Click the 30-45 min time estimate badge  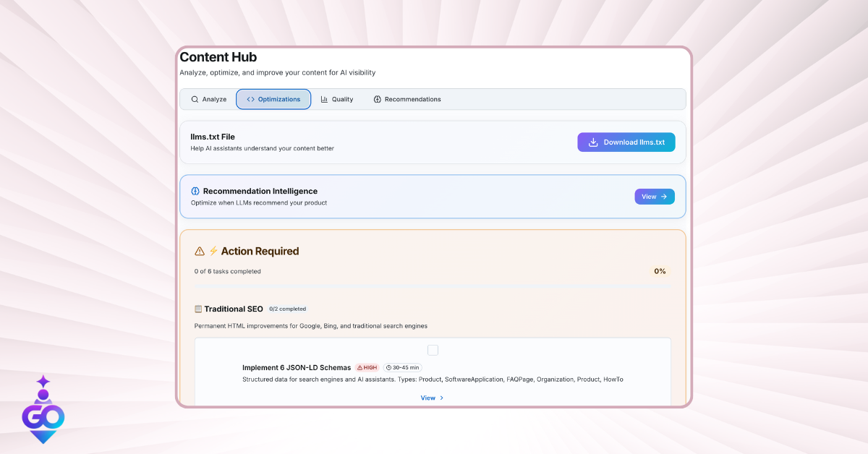402,367
